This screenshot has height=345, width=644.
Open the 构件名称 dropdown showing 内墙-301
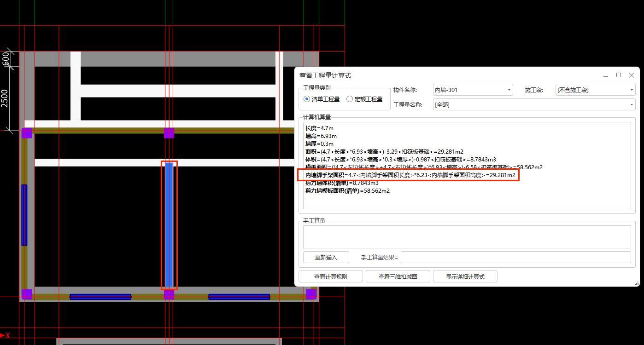pyautogui.click(x=473, y=90)
